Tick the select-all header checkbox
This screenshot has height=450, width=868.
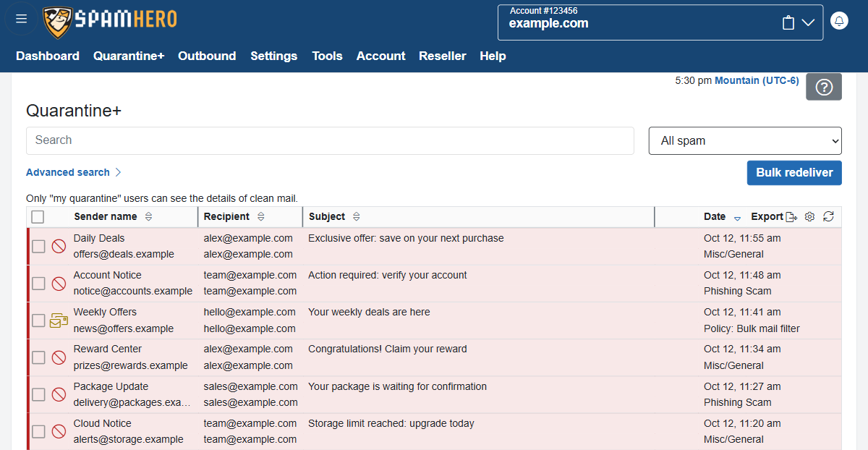38,216
